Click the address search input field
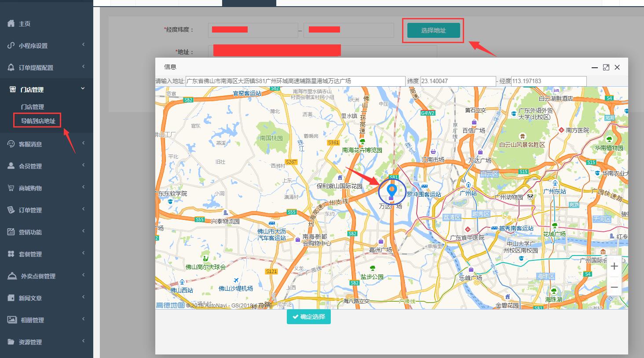644x358 pixels. 295,81
